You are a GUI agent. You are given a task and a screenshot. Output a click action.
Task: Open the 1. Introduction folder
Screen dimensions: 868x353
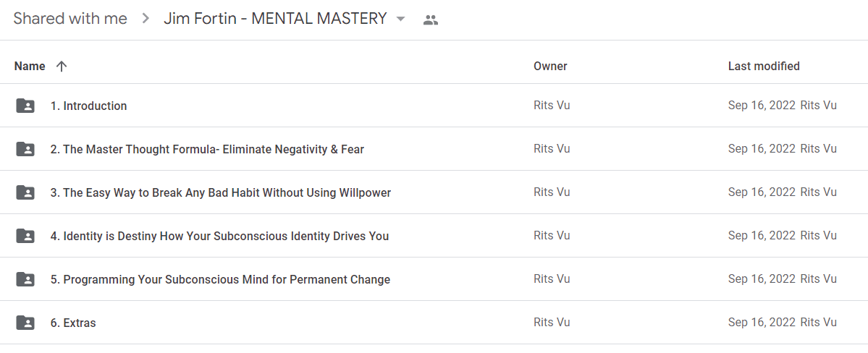(88, 106)
